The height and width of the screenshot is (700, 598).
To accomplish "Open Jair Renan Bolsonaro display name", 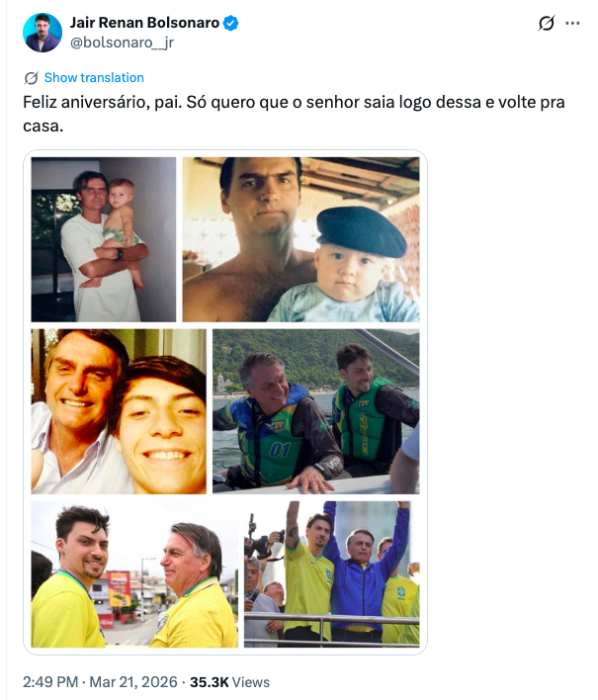I will click(144, 23).
